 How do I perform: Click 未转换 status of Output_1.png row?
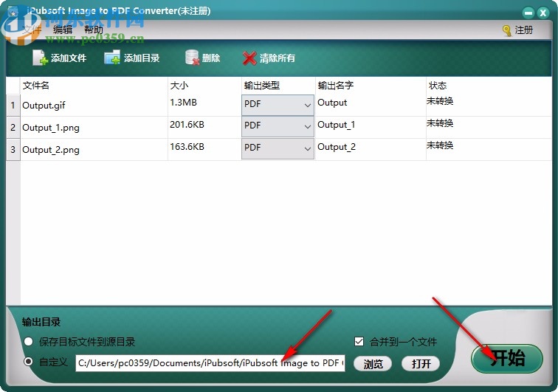[x=440, y=123]
